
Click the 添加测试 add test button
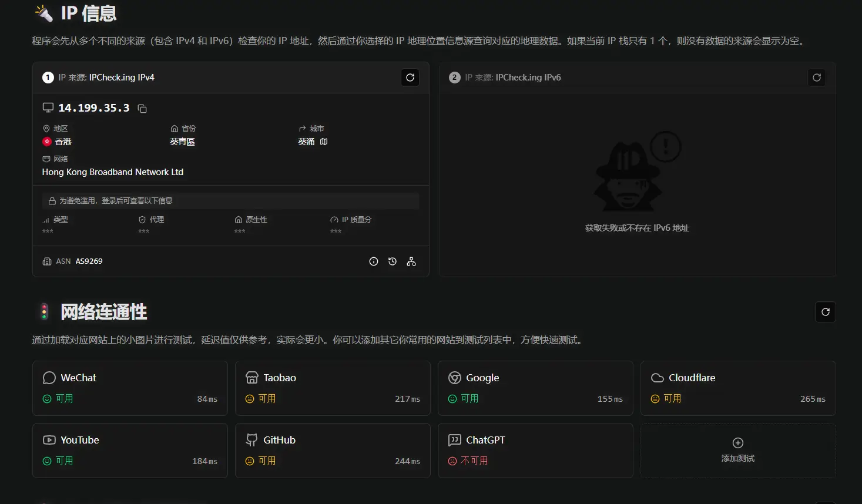(738, 451)
